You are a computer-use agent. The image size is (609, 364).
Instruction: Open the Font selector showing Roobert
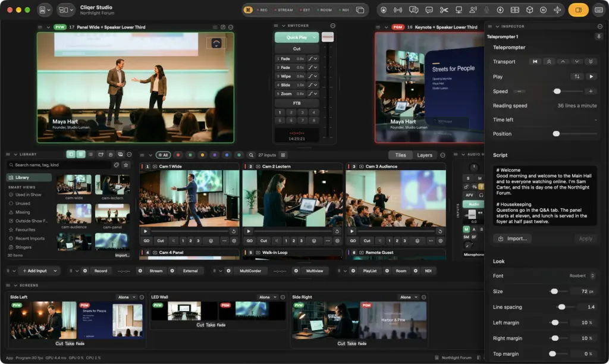coord(582,276)
